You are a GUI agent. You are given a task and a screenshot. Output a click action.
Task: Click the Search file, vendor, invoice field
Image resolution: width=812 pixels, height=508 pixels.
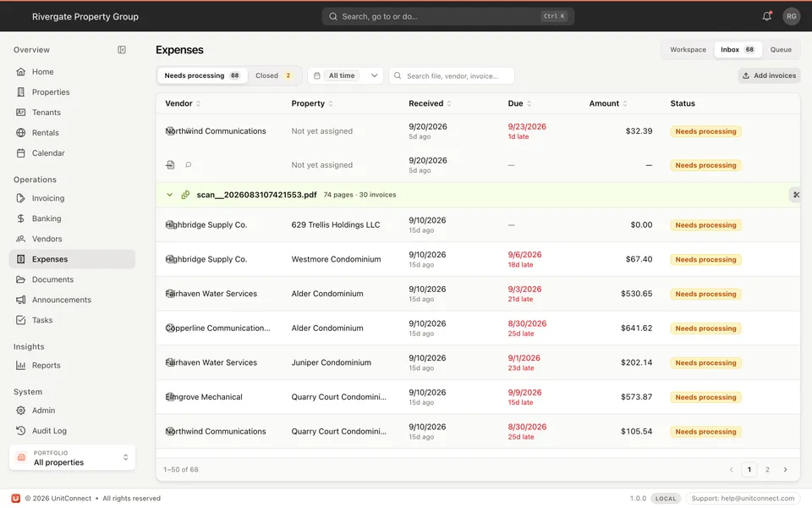(x=452, y=75)
